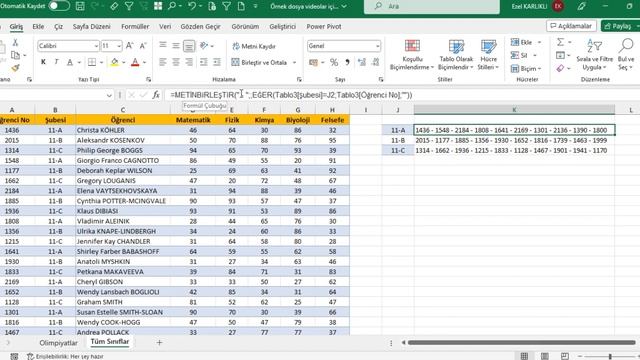Align cell content to the bottom
The width and height of the screenshot is (640, 360).
tap(189, 46)
